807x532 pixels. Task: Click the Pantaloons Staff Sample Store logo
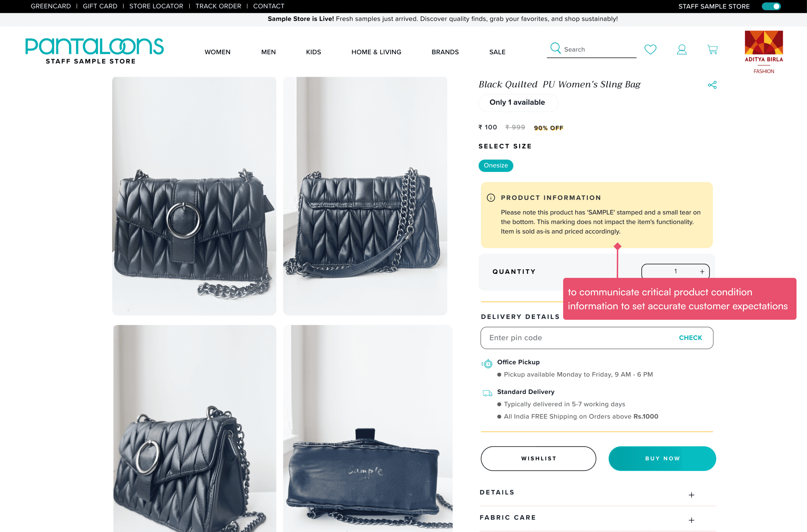[x=94, y=51]
